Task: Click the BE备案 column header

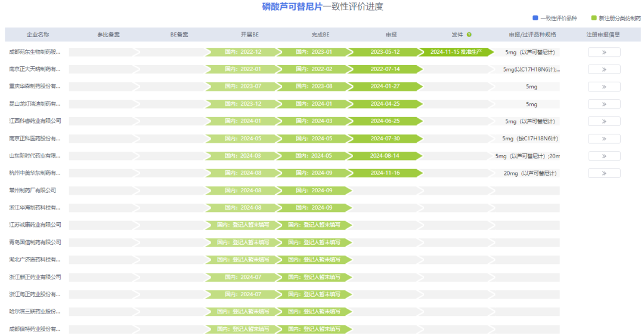Action: (179, 35)
